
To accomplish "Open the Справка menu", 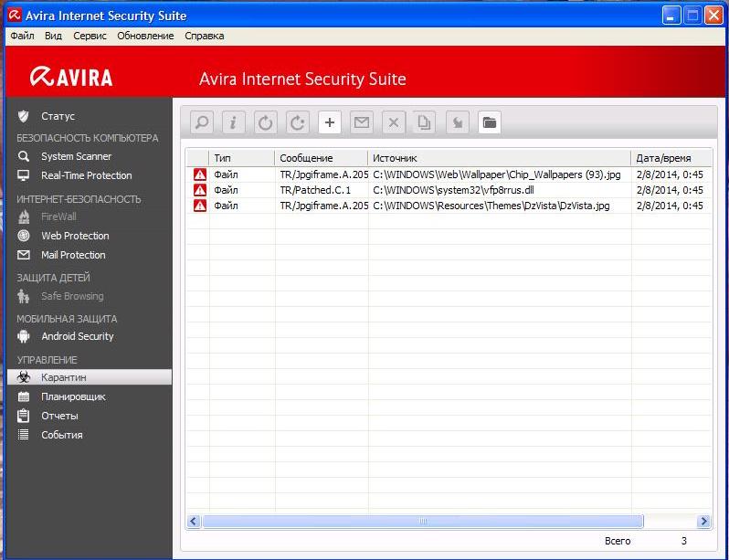I will tap(204, 36).
